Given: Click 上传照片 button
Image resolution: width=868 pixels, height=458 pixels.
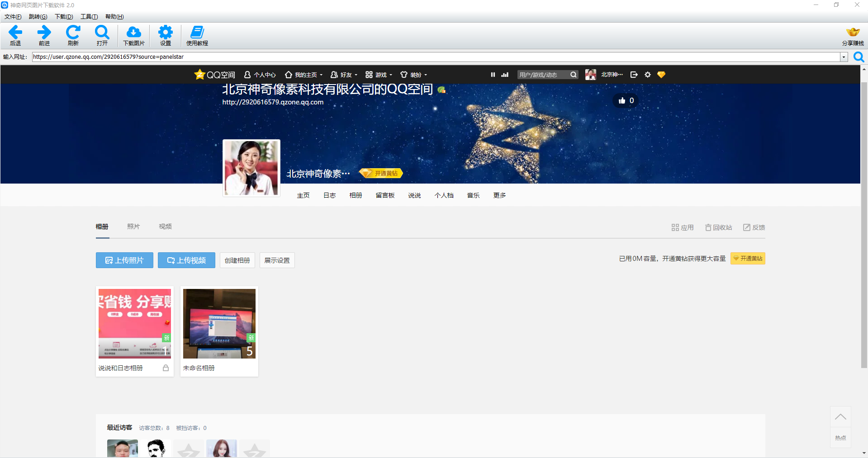Looking at the screenshot, I should (x=124, y=260).
